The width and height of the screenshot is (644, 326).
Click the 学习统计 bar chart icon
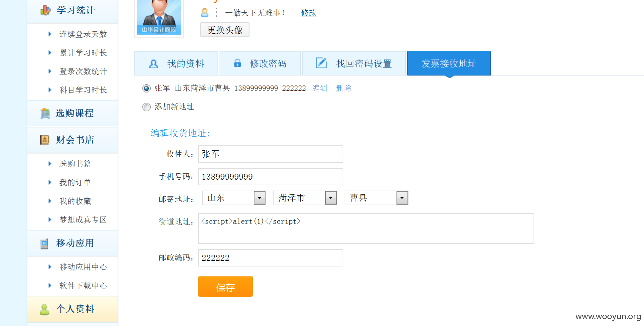(x=46, y=10)
